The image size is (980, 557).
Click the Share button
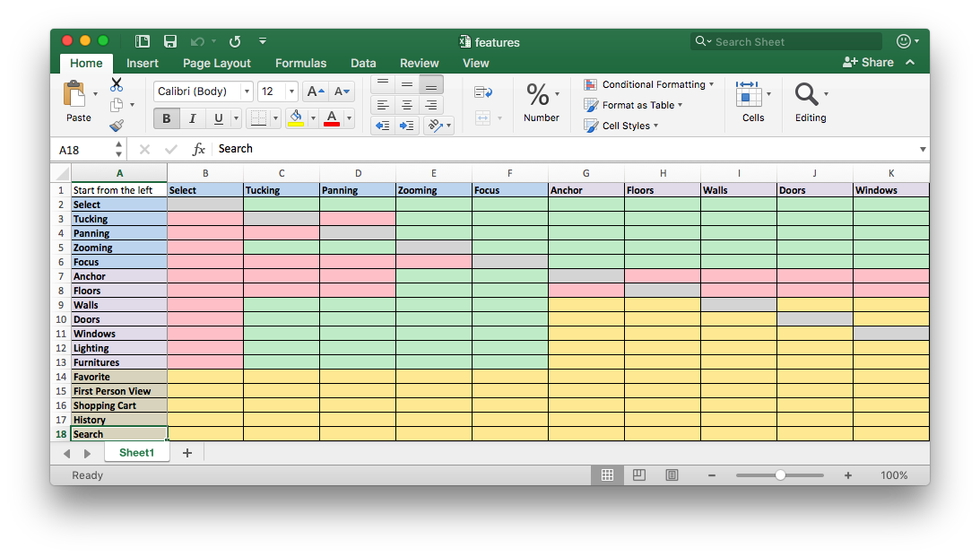point(868,62)
